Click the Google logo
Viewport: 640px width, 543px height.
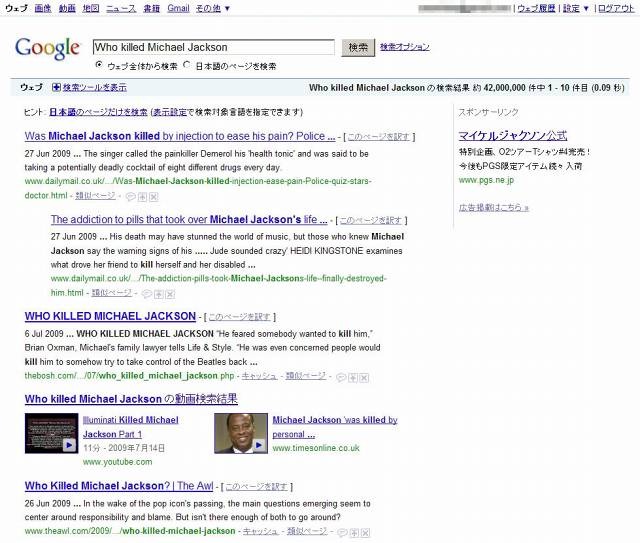coord(47,49)
